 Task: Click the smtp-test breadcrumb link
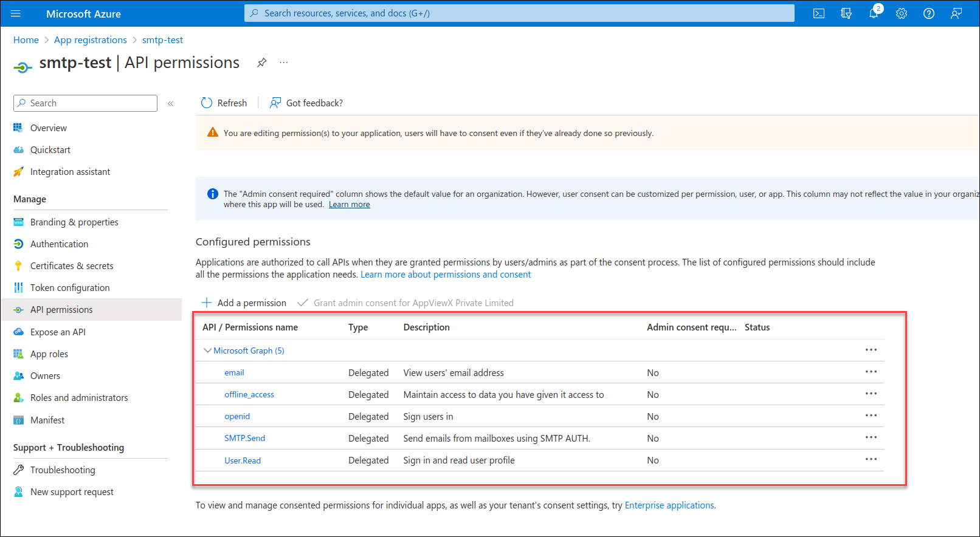pos(162,39)
